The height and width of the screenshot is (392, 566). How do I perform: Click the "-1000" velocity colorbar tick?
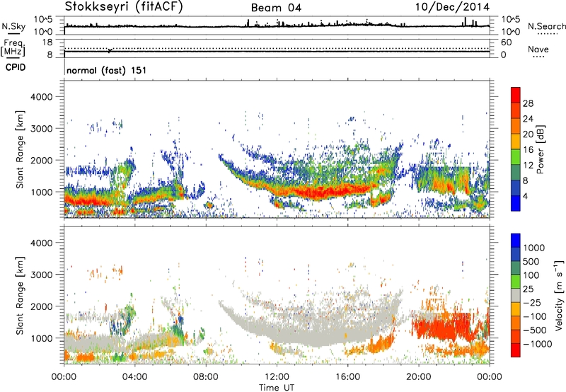pos(538,344)
